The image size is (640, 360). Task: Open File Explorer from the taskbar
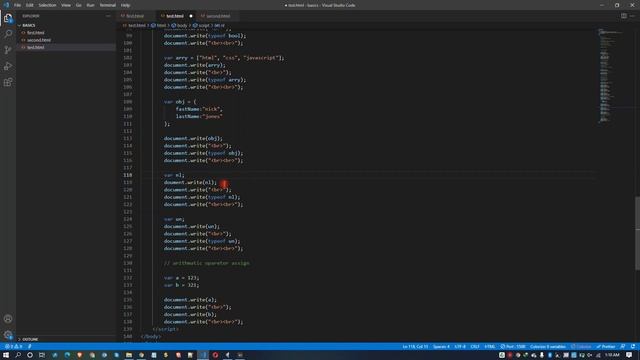click(x=129, y=355)
